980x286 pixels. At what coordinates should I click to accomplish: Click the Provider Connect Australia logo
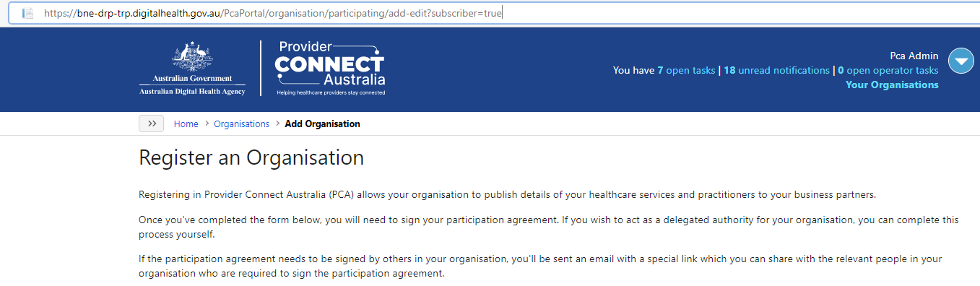330,69
